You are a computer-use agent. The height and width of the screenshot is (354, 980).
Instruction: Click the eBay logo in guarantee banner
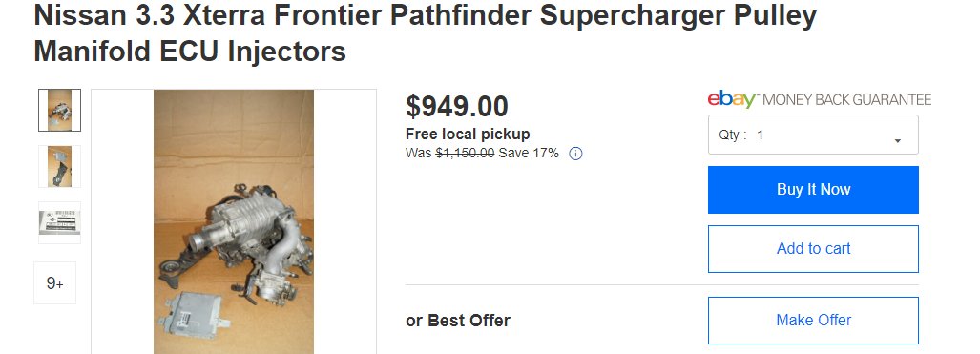(733, 99)
